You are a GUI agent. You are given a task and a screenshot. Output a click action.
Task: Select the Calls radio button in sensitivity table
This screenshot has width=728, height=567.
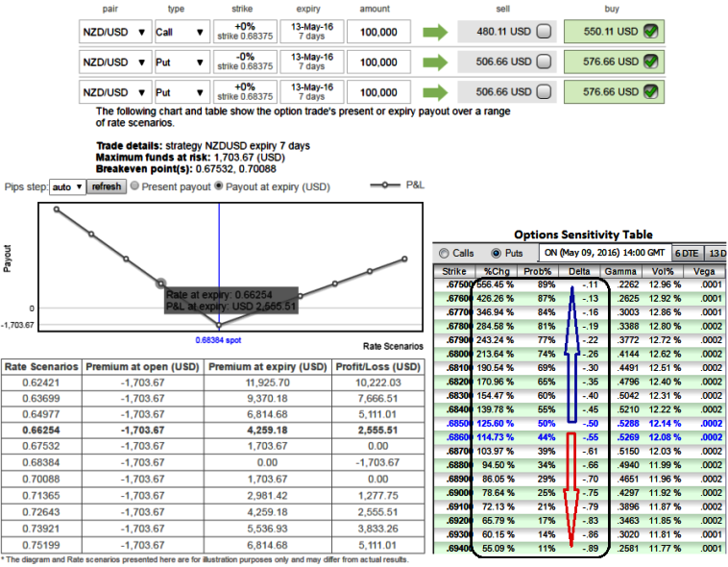point(444,254)
